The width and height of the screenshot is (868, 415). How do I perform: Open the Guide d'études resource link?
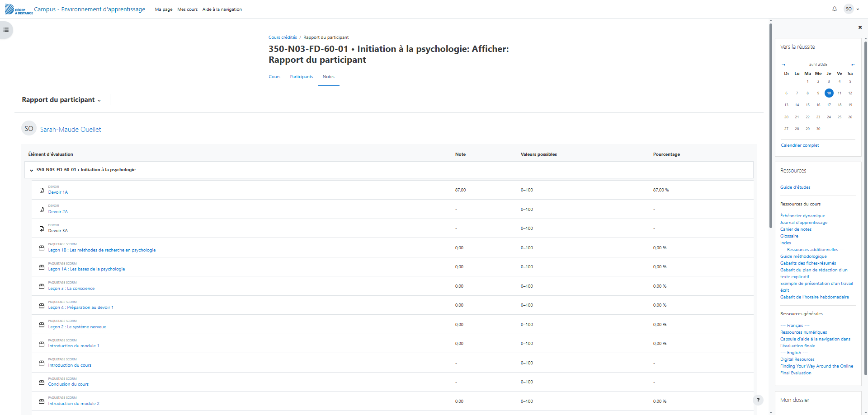[795, 187]
